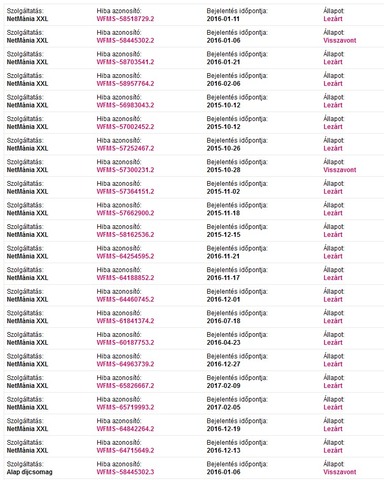This screenshot has width=384, height=480.
Task: View fault ticket reported 2015-11-18
Action: click(125, 213)
